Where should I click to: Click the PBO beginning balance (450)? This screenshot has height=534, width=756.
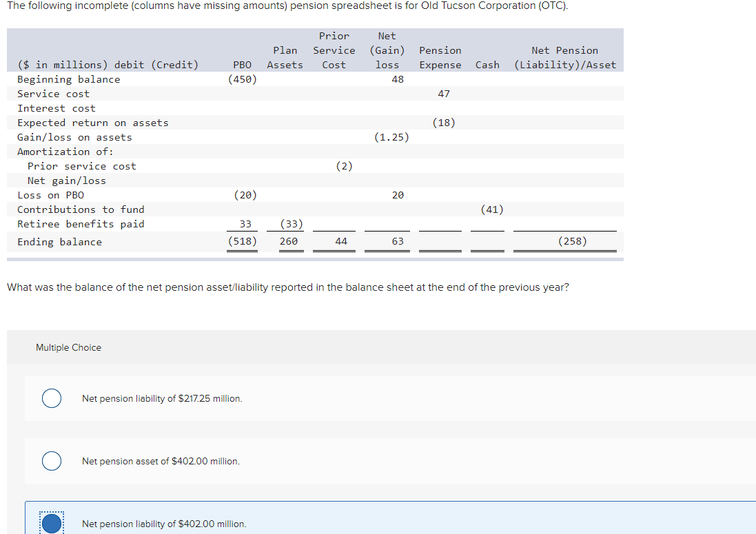pyautogui.click(x=243, y=79)
